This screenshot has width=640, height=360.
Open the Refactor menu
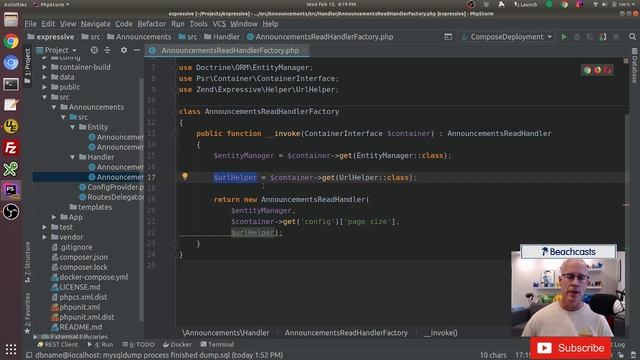tap(151, 24)
